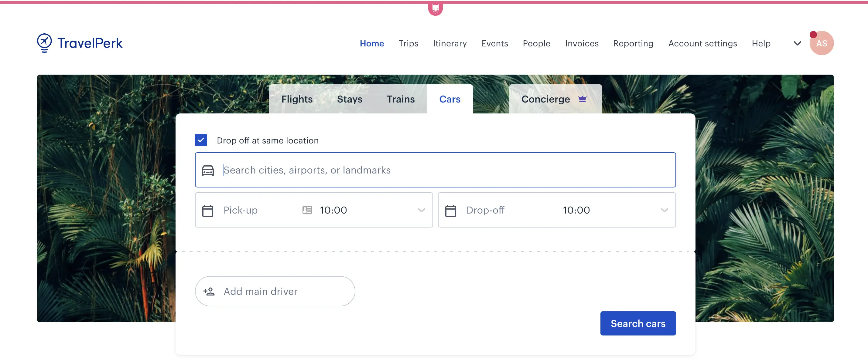Open the Trips navigation item

point(408,43)
